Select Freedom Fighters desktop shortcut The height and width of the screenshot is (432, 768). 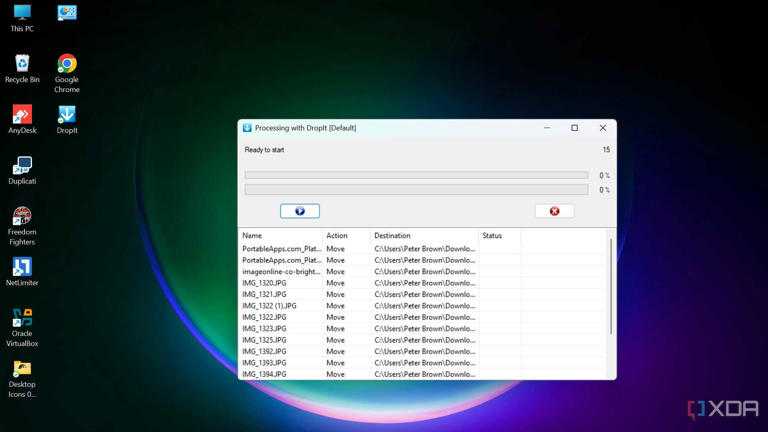[x=22, y=226]
